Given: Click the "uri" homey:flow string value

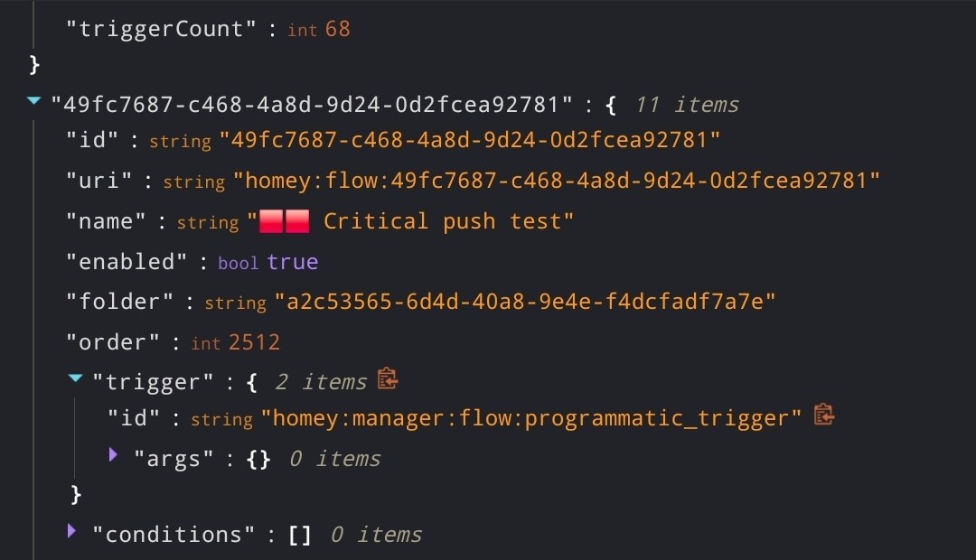Looking at the screenshot, I should pos(557,181).
